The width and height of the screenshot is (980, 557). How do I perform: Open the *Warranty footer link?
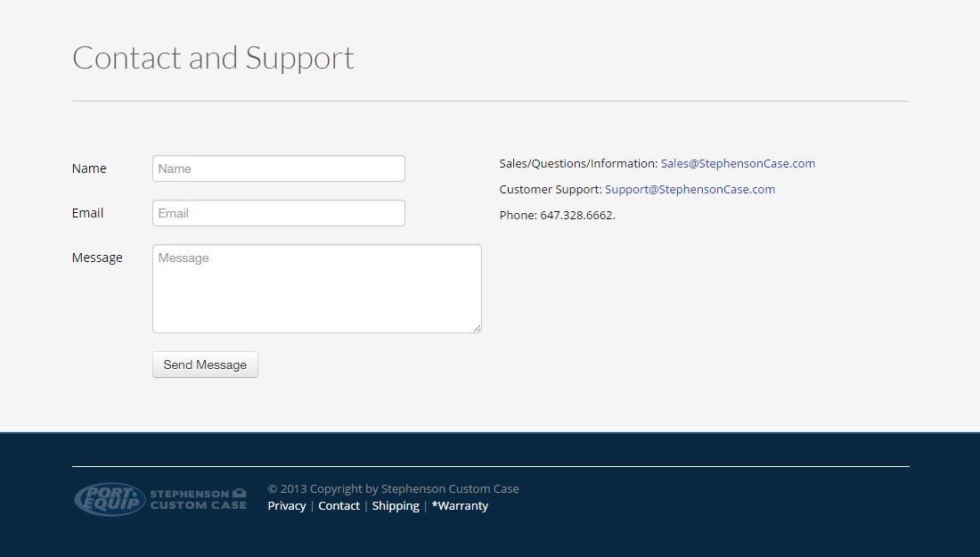click(460, 505)
